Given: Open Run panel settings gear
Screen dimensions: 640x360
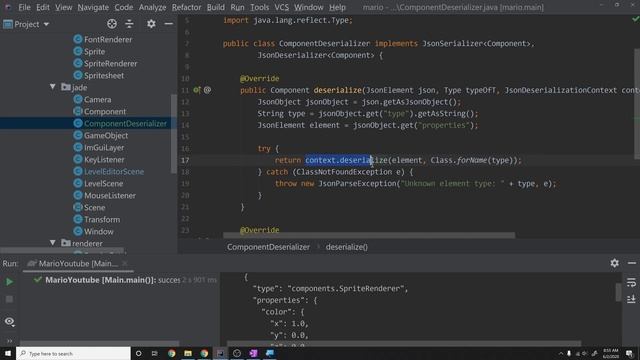Looking at the screenshot, I should tap(615, 263).
